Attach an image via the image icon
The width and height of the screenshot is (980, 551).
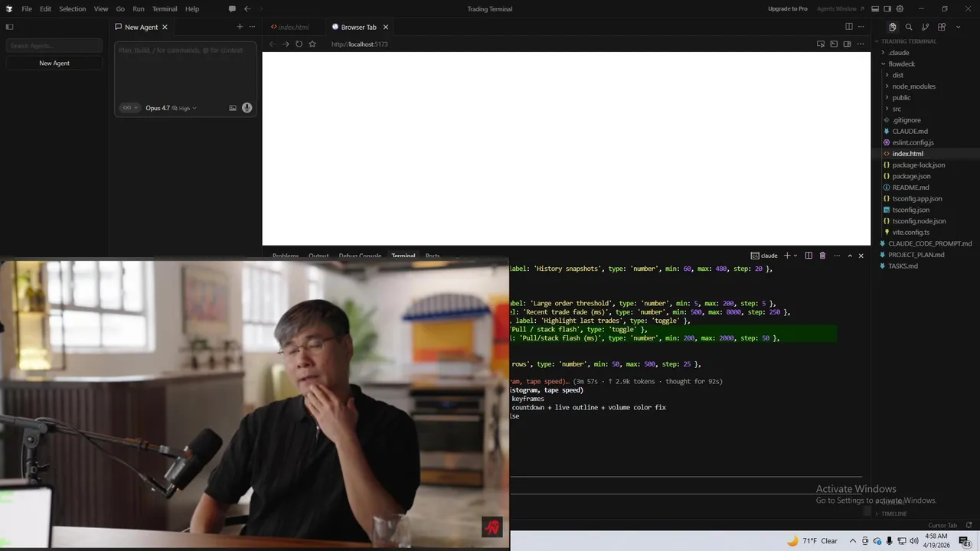tap(233, 108)
